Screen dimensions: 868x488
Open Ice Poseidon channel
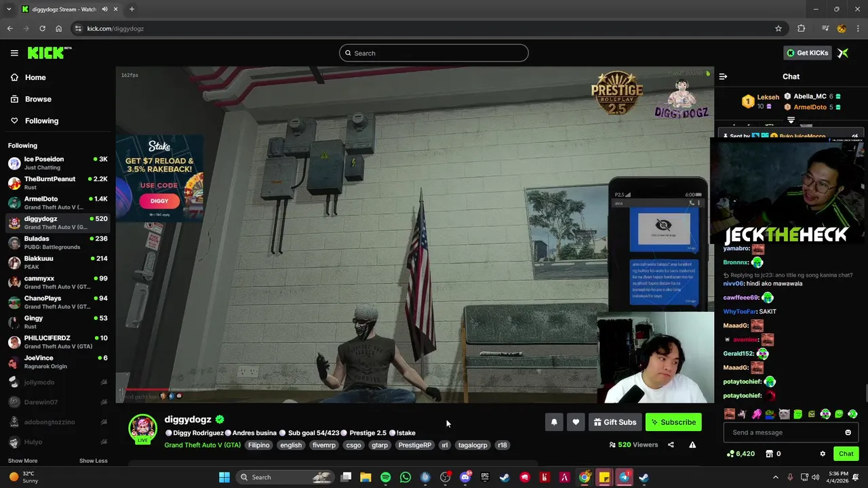click(x=58, y=163)
